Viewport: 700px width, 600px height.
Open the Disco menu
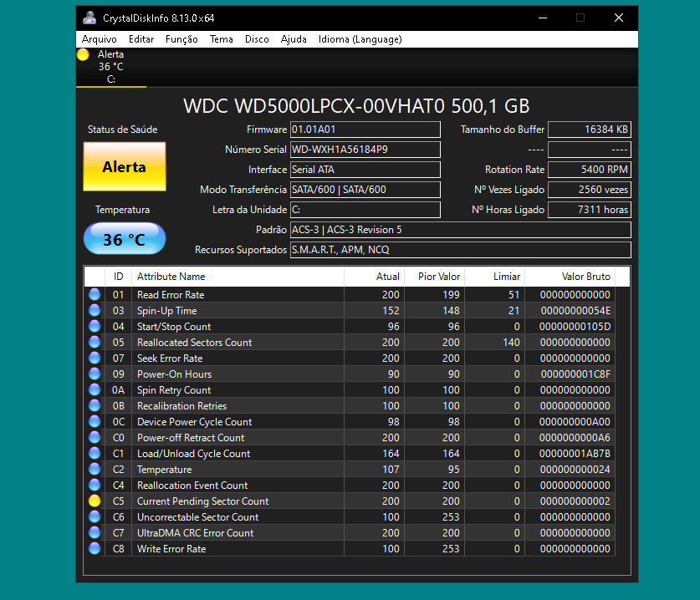(x=257, y=39)
